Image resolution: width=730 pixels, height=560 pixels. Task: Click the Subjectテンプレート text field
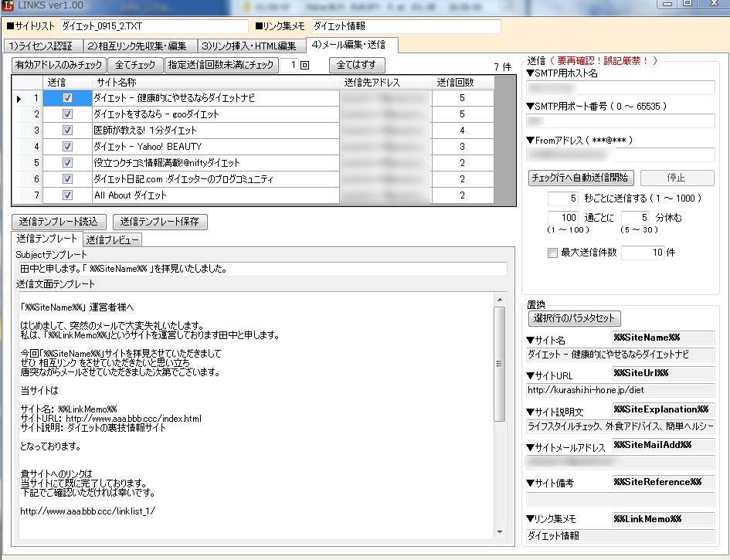(263, 269)
